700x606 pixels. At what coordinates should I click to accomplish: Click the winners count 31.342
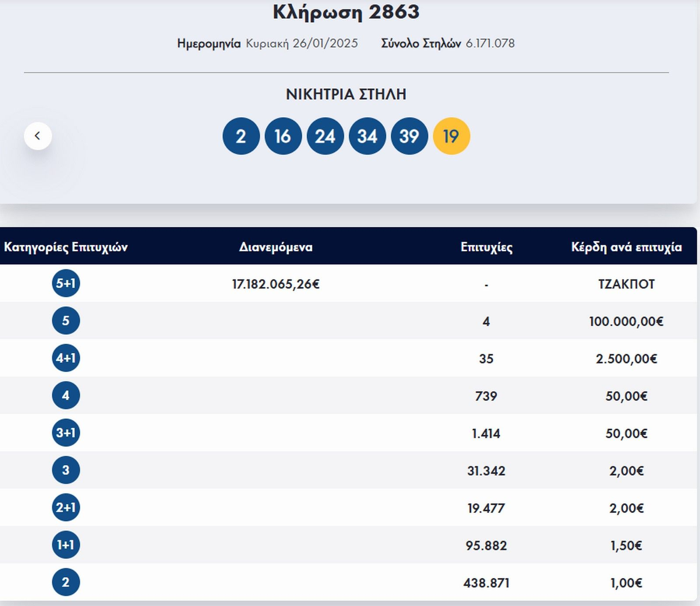486,471
